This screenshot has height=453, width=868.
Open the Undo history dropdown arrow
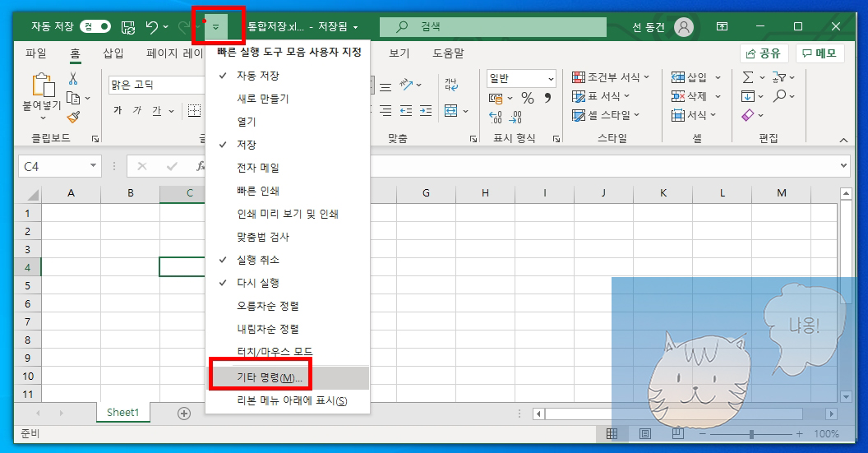point(165,26)
